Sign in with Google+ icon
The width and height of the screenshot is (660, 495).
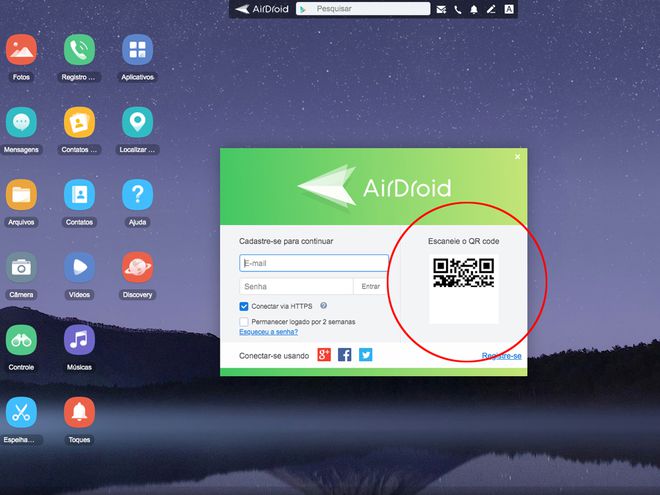coord(324,355)
